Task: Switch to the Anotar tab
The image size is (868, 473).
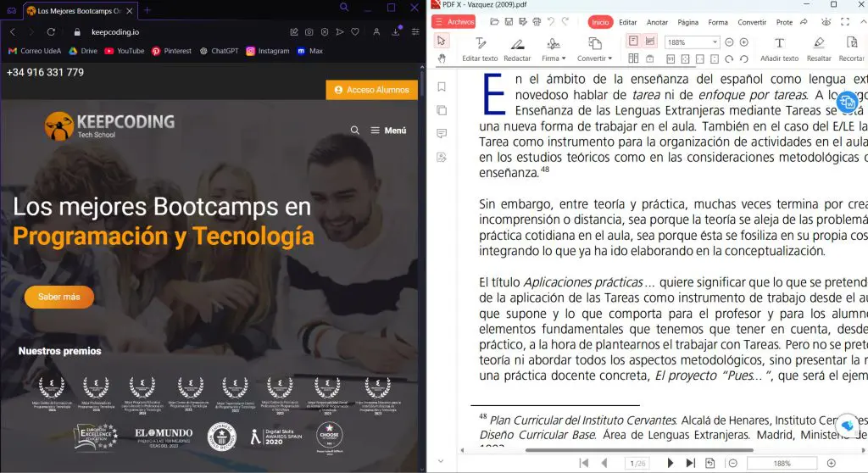Action: (657, 22)
